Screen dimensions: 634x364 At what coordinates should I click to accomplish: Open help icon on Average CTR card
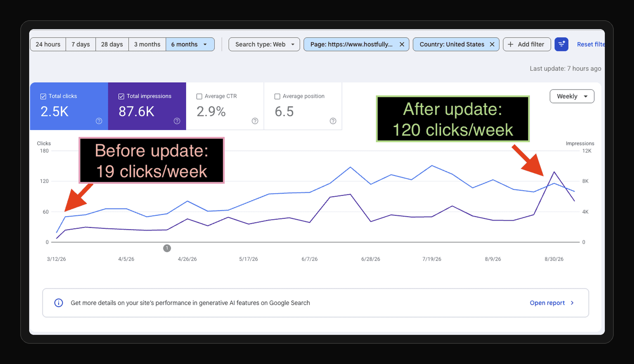[255, 121]
